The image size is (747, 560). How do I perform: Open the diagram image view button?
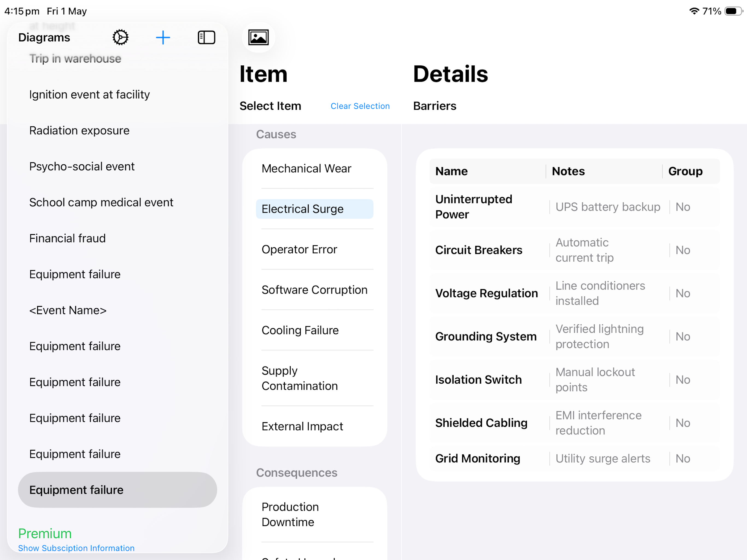click(258, 37)
